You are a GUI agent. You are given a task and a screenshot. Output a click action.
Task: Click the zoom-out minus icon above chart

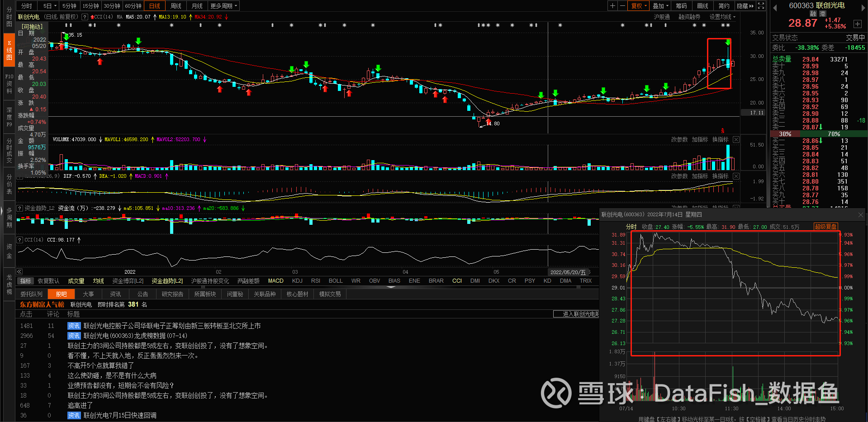[622, 6]
